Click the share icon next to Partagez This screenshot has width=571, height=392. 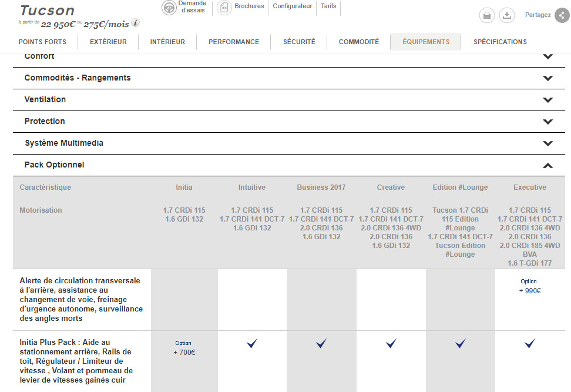(562, 15)
